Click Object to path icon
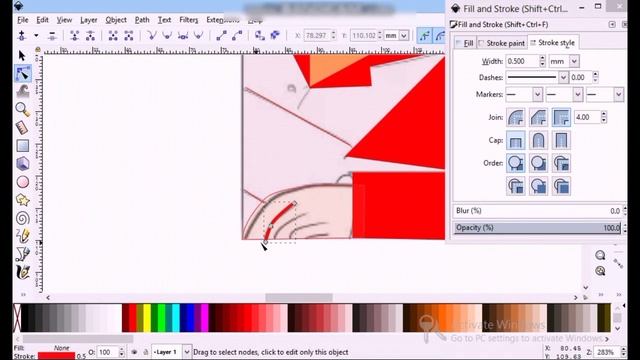Screen dimensions: 640x360 click(260, 36)
